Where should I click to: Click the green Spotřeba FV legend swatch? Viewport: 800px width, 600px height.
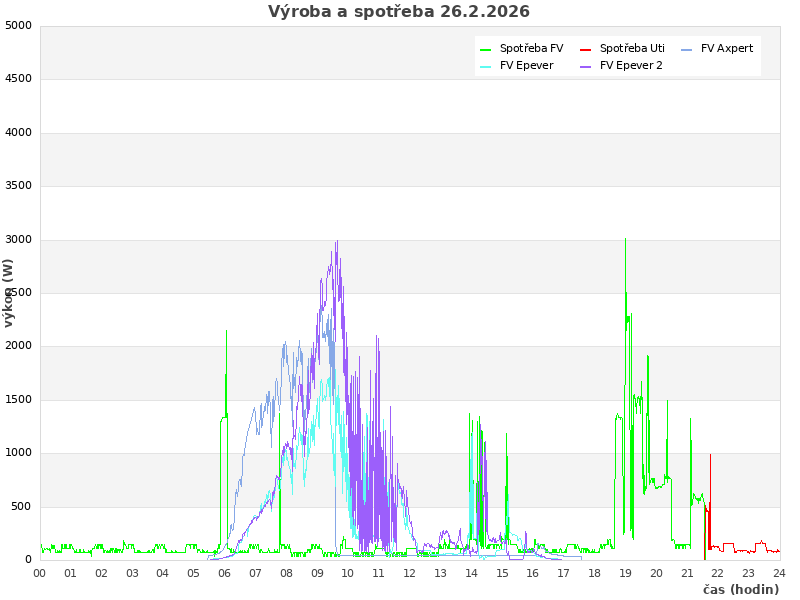(486, 49)
